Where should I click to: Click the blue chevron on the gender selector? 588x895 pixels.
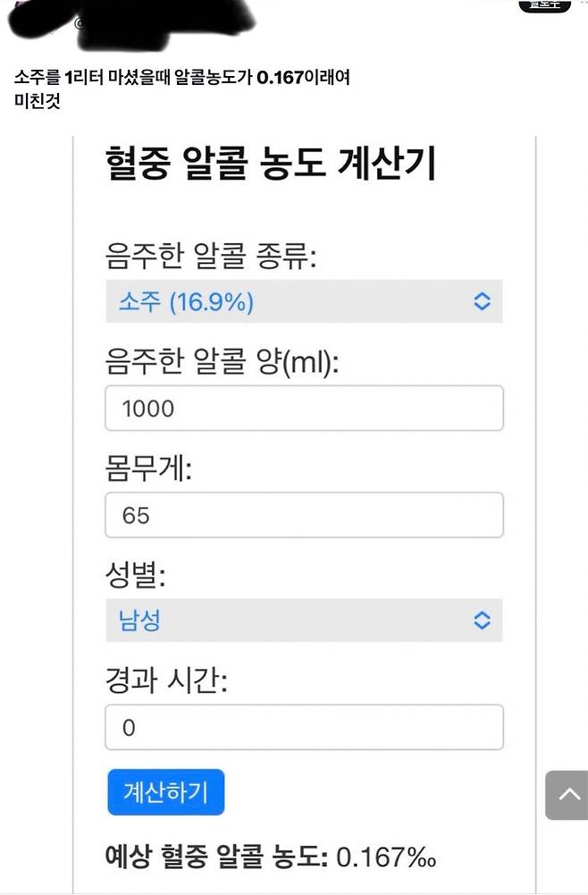point(482,620)
